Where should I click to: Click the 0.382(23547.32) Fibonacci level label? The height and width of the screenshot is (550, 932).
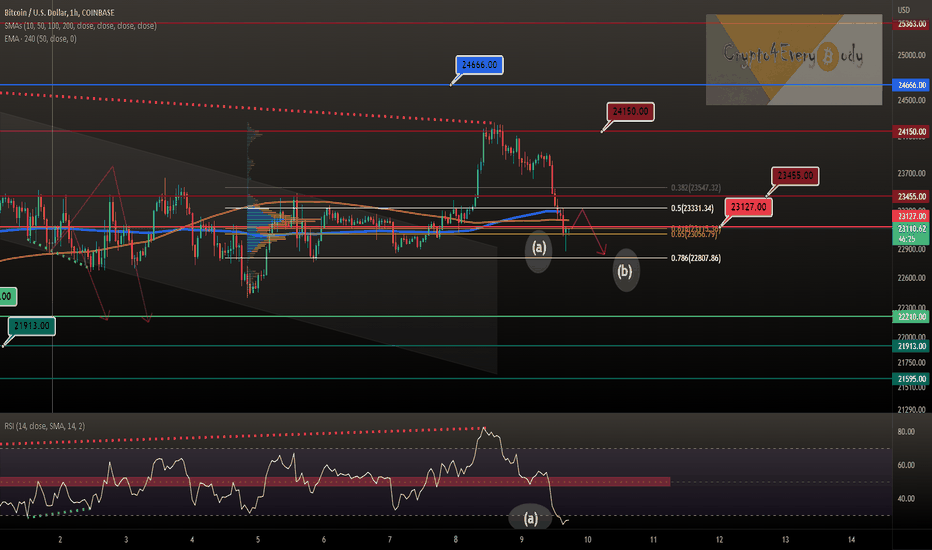click(x=695, y=188)
